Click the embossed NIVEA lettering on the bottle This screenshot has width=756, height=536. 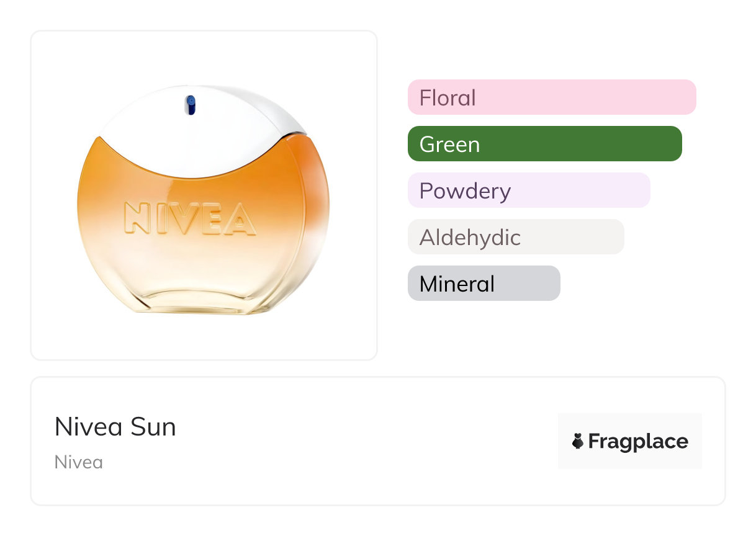pos(190,218)
